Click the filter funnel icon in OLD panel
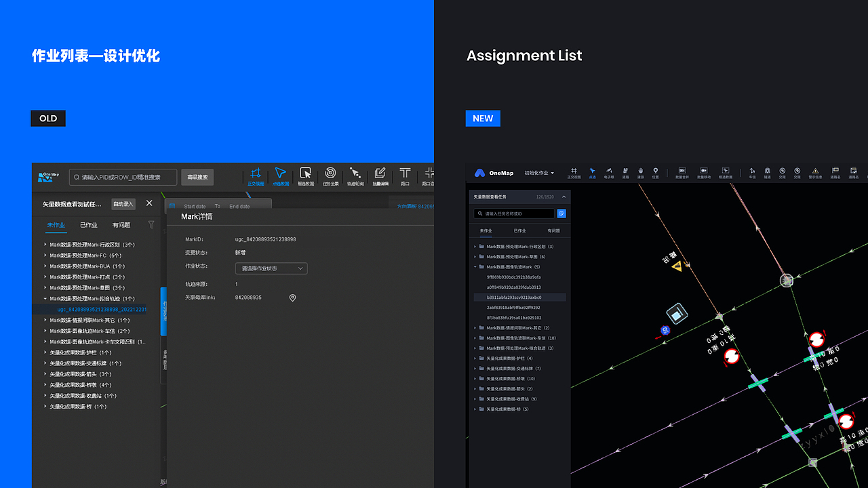868x488 pixels. pyautogui.click(x=151, y=225)
